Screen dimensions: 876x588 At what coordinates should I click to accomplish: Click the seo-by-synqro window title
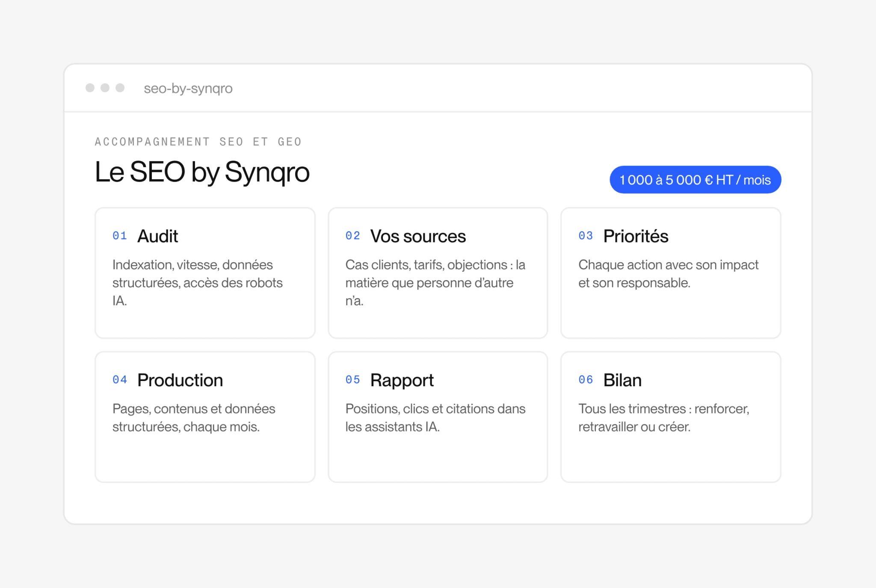pos(188,88)
